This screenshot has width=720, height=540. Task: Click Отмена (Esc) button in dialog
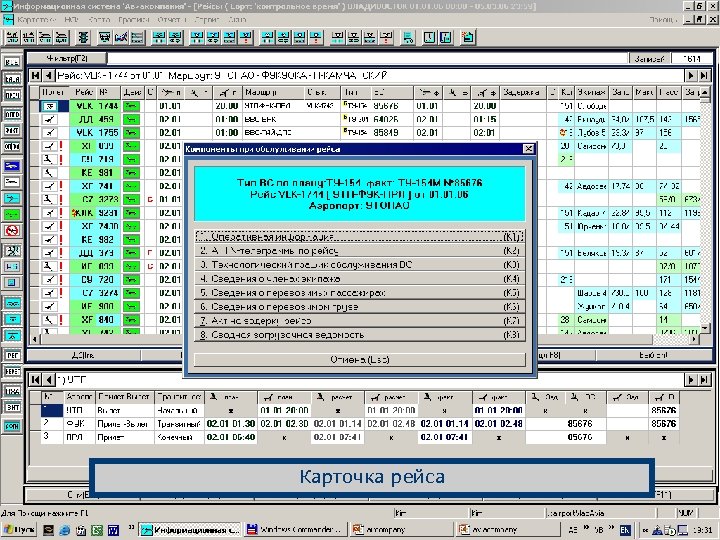pos(360,358)
